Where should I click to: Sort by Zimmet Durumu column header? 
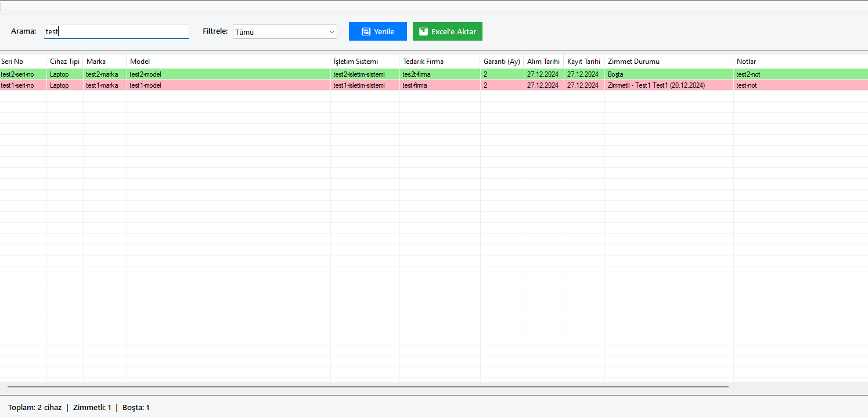(669, 62)
